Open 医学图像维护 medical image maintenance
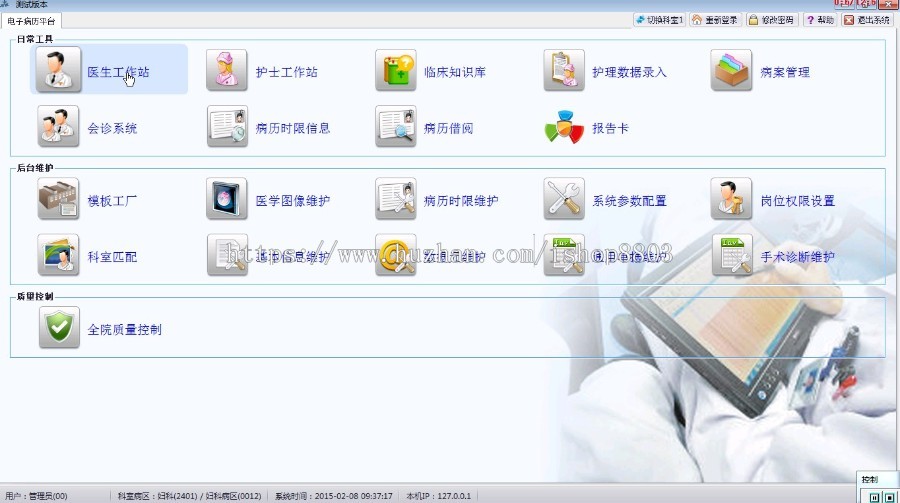This screenshot has width=900, height=503. point(268,199)
